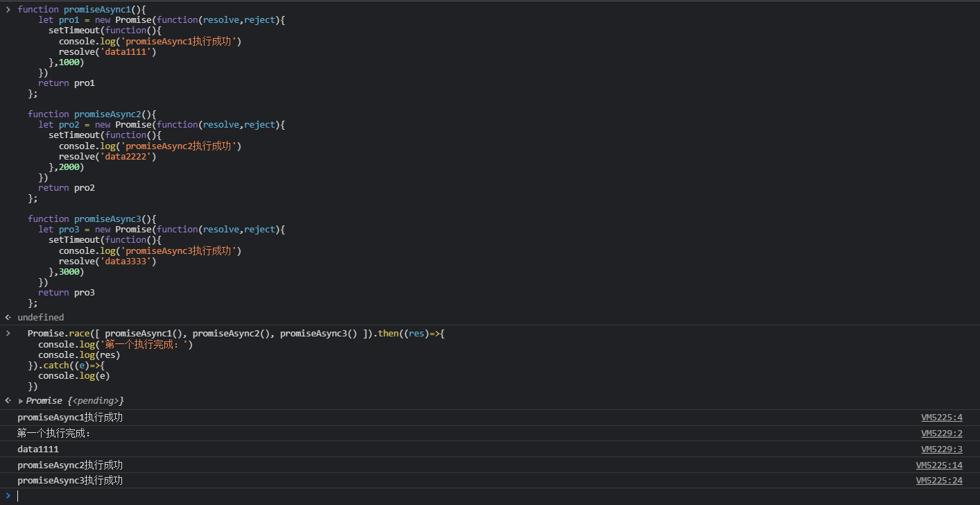This screenshot has width=980, height=505.
Task: Open source link VM5229:2
Action: 942,434
